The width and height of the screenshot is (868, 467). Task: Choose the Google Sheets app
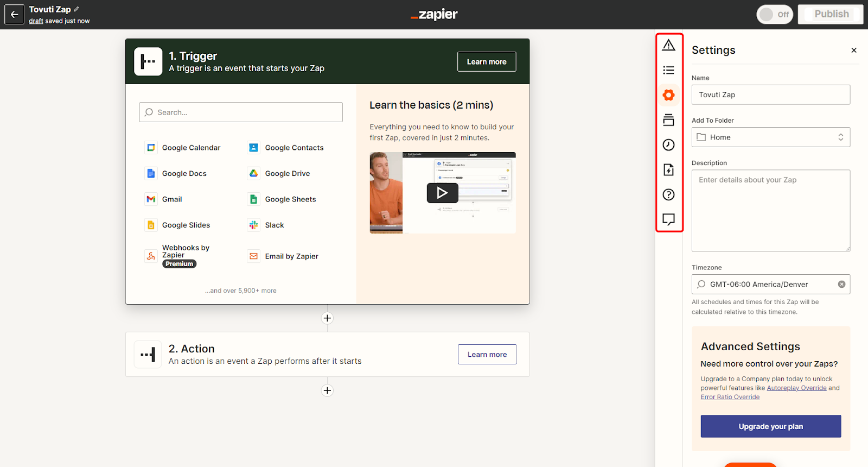tap(282, 199)
